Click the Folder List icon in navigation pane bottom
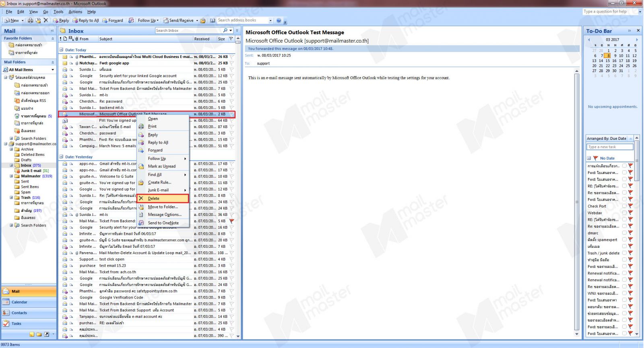644x348 pixels. pyautogui.click(x=39, y=334)
